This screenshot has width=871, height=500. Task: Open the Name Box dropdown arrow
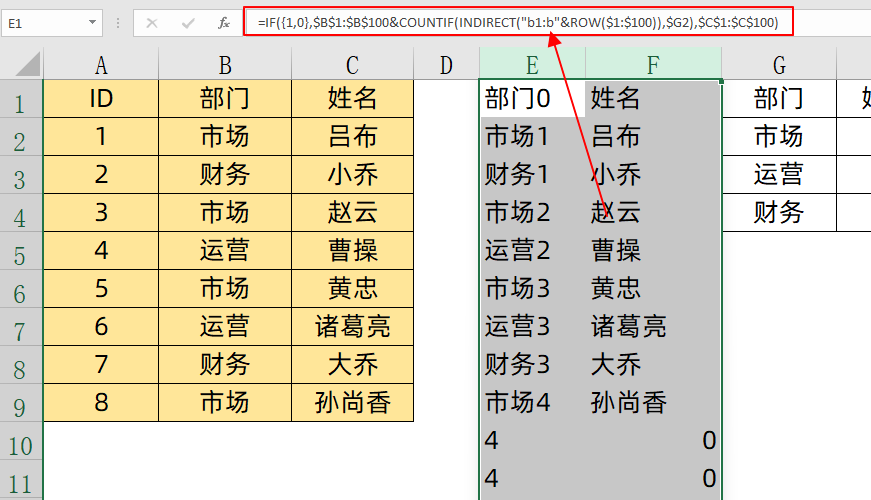click(x=92, y=23)
